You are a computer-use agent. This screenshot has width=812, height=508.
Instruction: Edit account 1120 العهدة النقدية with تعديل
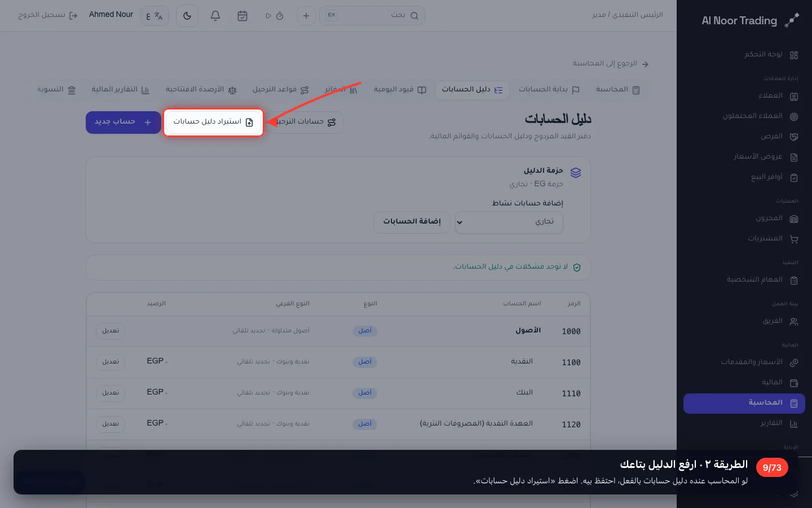(x=111, y=424)
